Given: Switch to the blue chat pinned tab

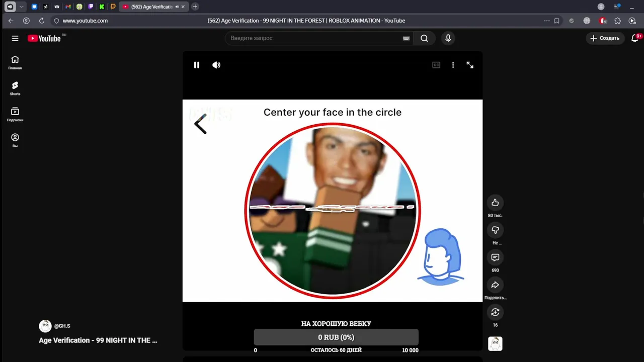Looking at the screenshot, I should pos(34,7).
